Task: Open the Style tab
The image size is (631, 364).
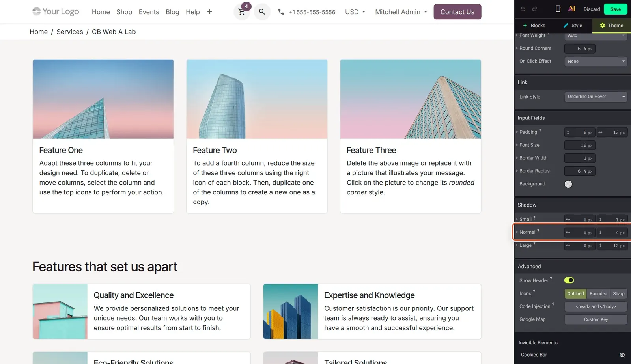Action: (573, 25)
